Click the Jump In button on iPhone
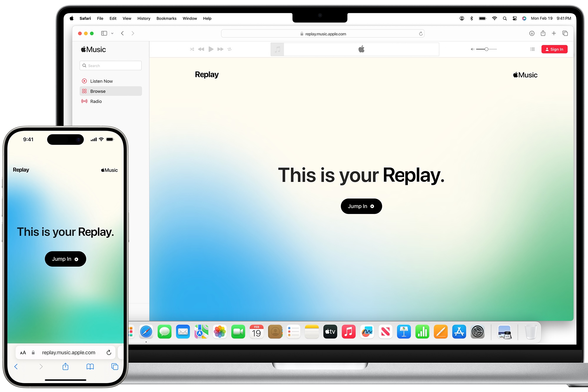The image size is (588, 392). [65, 259]
